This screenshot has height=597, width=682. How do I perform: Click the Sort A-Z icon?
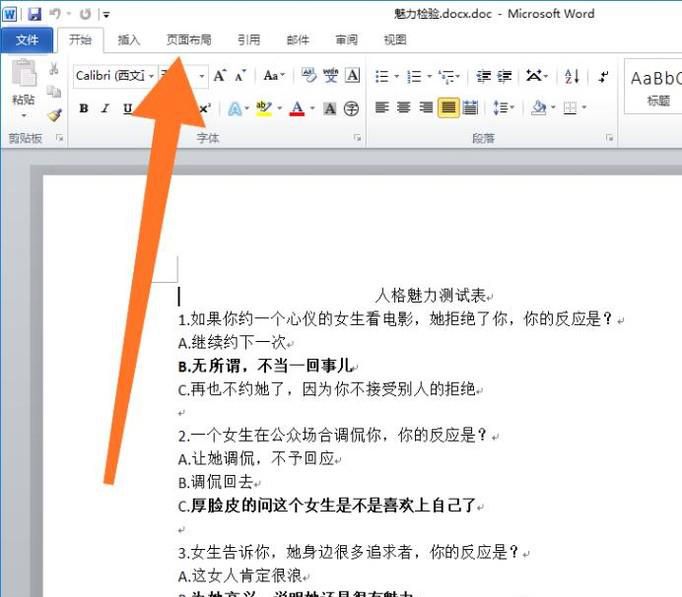click(x=572, y=77)
